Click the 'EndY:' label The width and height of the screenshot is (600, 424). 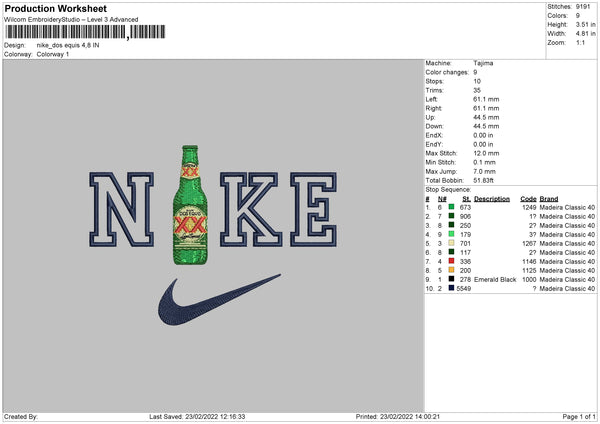coord(434,144)
